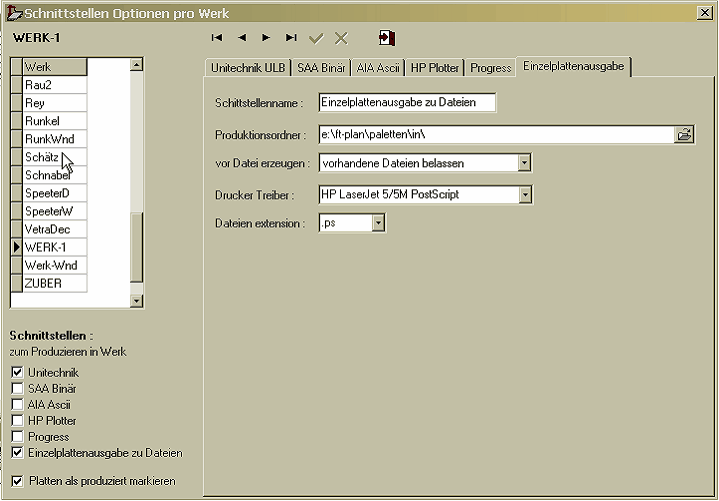
Task: Go to next record arrow
Action: coord(266,38)
